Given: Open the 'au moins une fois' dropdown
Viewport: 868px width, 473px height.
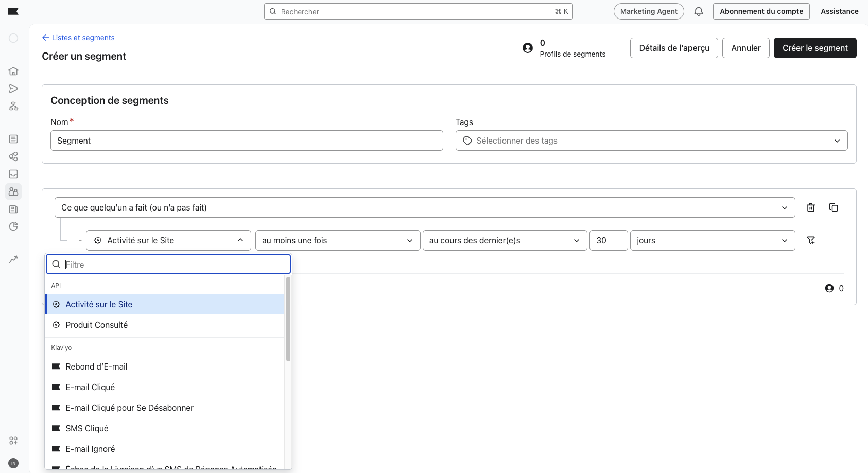Looking at the screenshot, I should pyautogui.click(x=337, y=240).
